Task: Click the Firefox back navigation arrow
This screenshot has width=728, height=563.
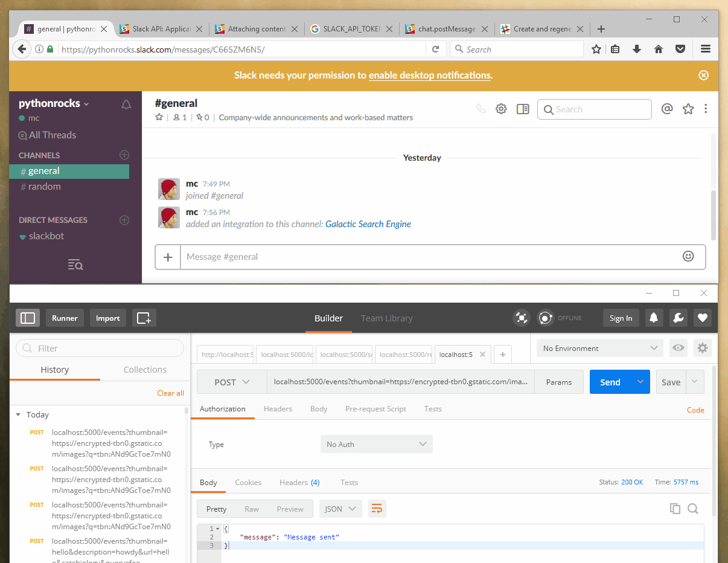Action: pyautogui.click(x=22, y=49)
